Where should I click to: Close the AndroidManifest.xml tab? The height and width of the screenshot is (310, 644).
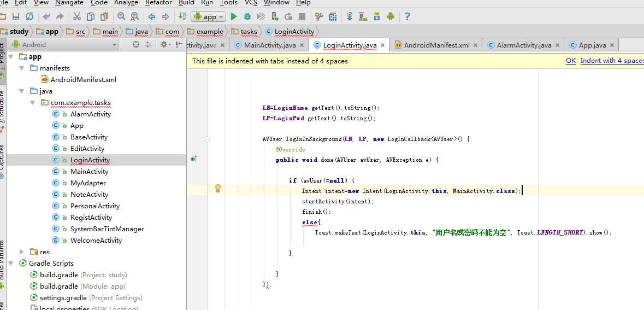pyautogui.click(x=475, y=45)
